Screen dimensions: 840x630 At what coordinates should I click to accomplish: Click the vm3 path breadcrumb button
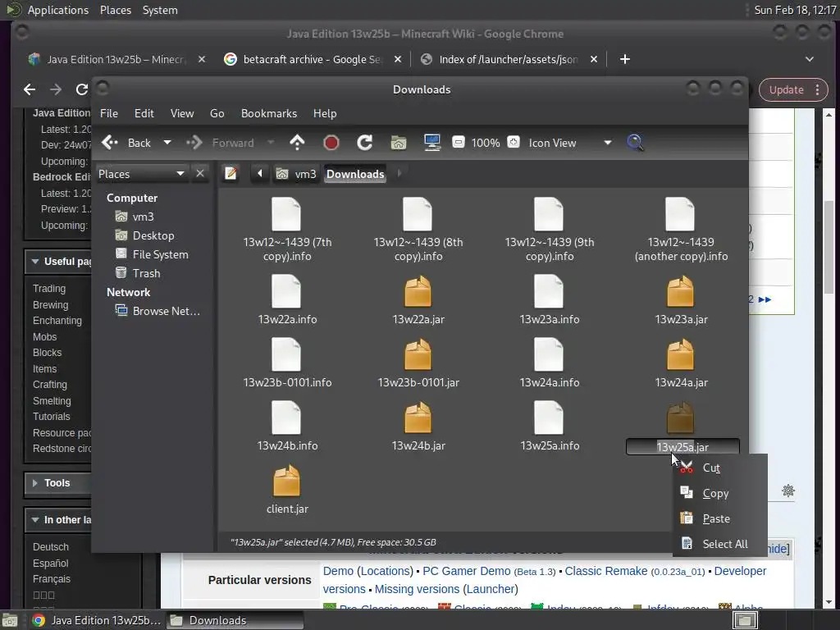point(297,174)
